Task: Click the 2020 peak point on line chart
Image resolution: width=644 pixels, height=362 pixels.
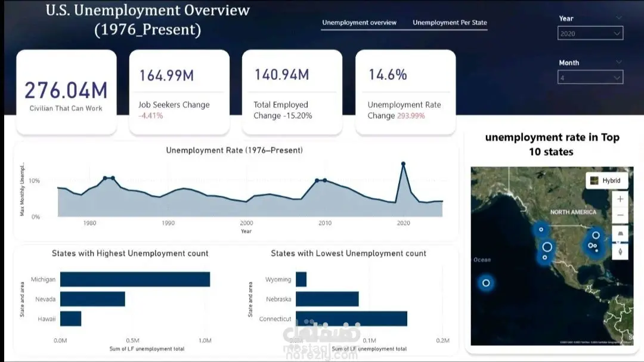Action: pos(403,164)
